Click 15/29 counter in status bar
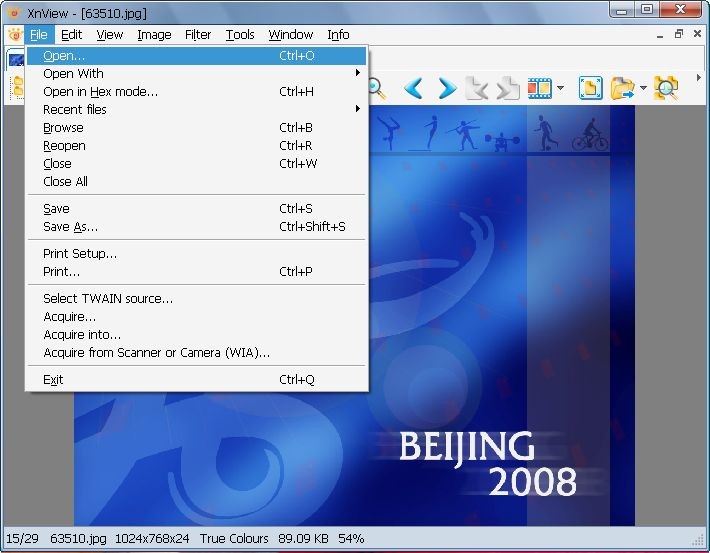The width and height of the screenshot is (710, 553). [22, 539]
